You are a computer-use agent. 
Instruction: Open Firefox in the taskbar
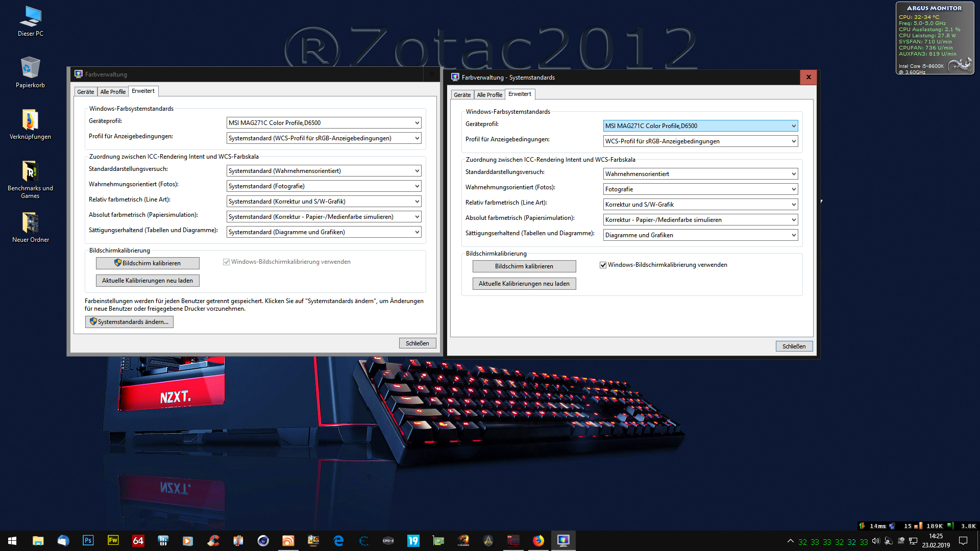pos(538,540)
